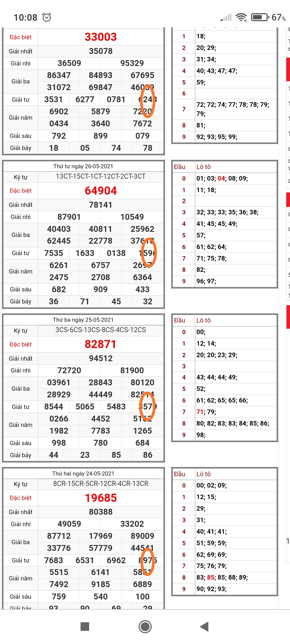Tap the red special prize 19685
This screenshot has height=644, width=290.
[x=101, y=498]
